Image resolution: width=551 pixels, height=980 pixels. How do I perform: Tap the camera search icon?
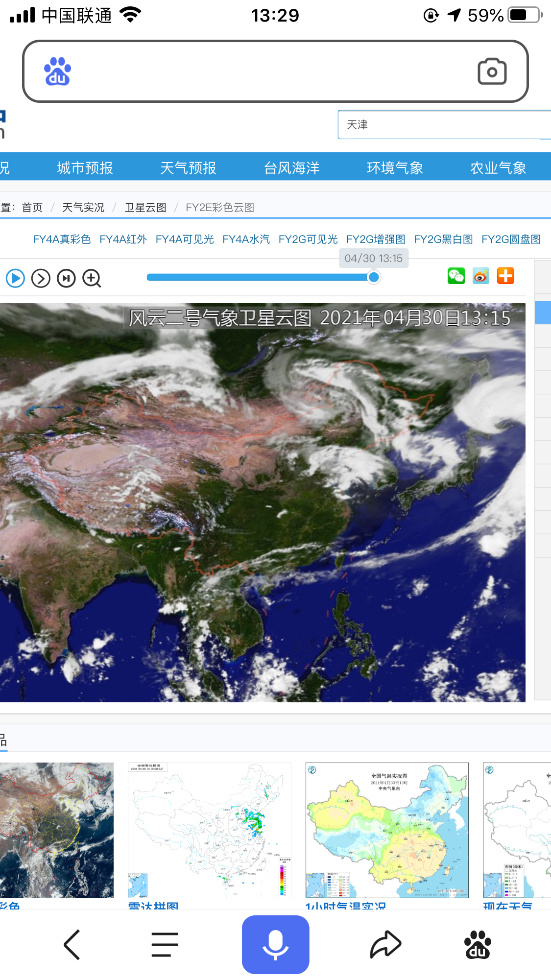point(492,72)
